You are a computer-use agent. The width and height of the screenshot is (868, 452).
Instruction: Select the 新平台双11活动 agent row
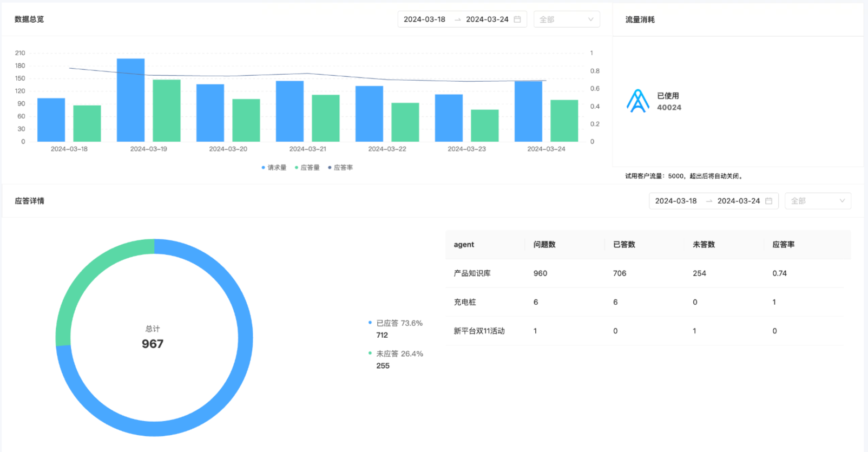click(645, 331)
